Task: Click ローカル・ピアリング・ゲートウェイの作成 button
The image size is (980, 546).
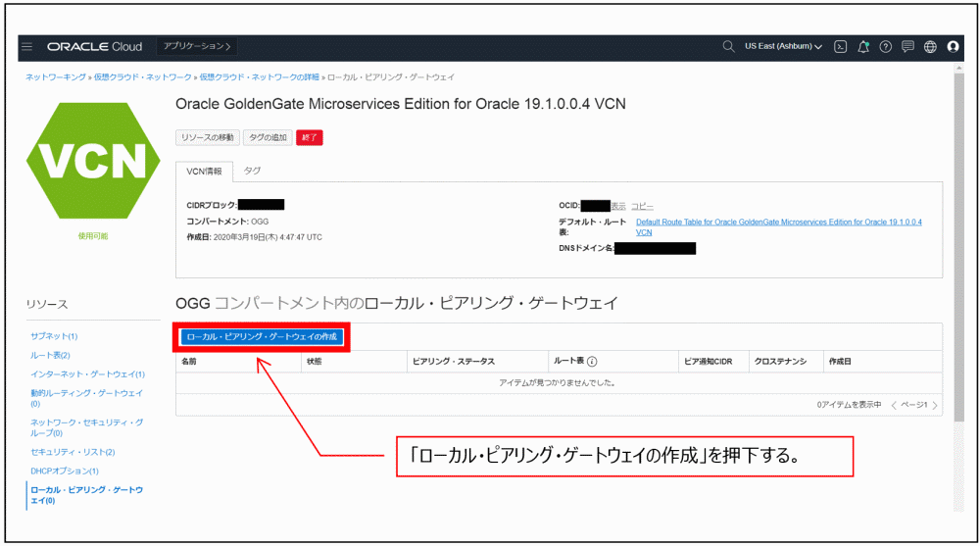Action: click(262, 337)
